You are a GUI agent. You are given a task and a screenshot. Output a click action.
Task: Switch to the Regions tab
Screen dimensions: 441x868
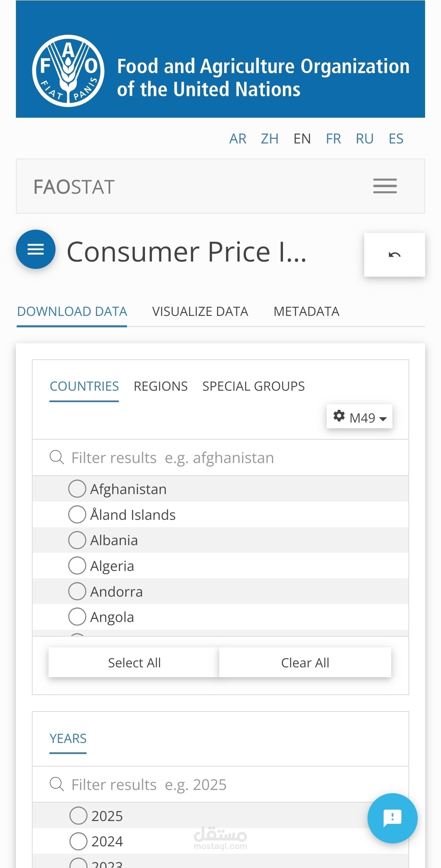tap(160, 387)
